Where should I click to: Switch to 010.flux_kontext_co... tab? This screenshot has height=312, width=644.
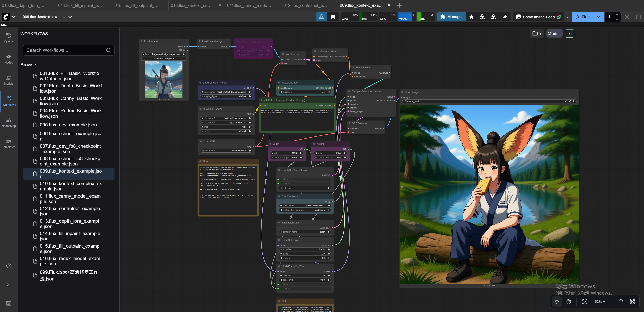pos(191,5)
